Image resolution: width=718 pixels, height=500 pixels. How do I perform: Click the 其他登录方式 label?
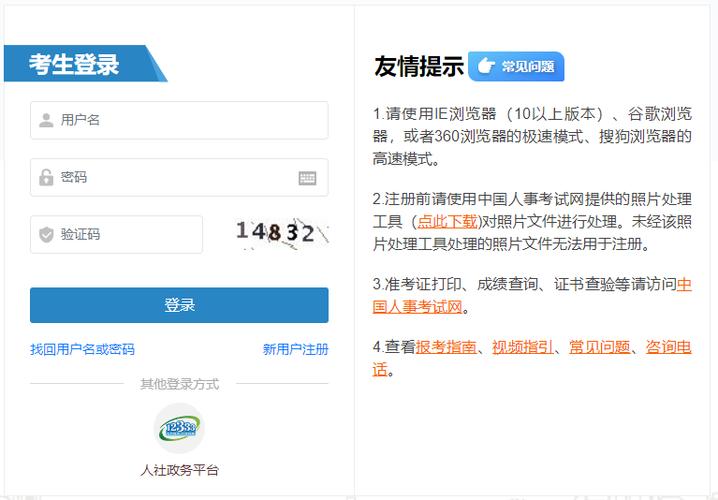tap(180, 384)
